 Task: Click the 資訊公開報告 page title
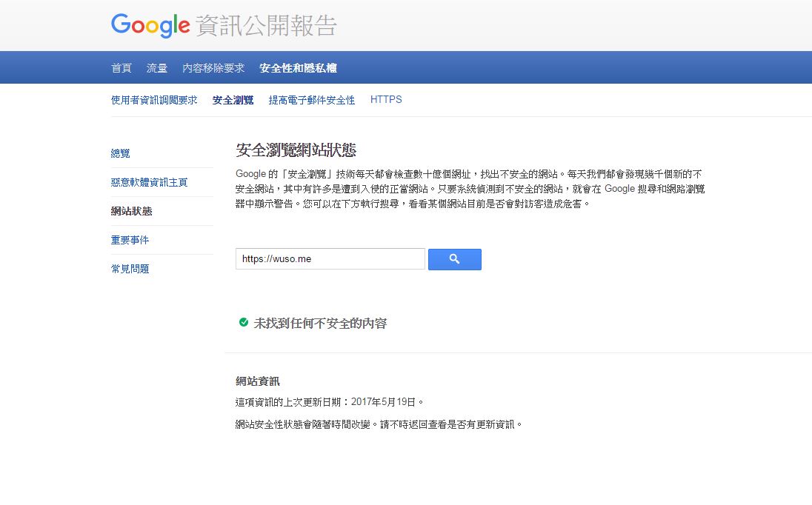pyautogui.click(x=267, y=26)
